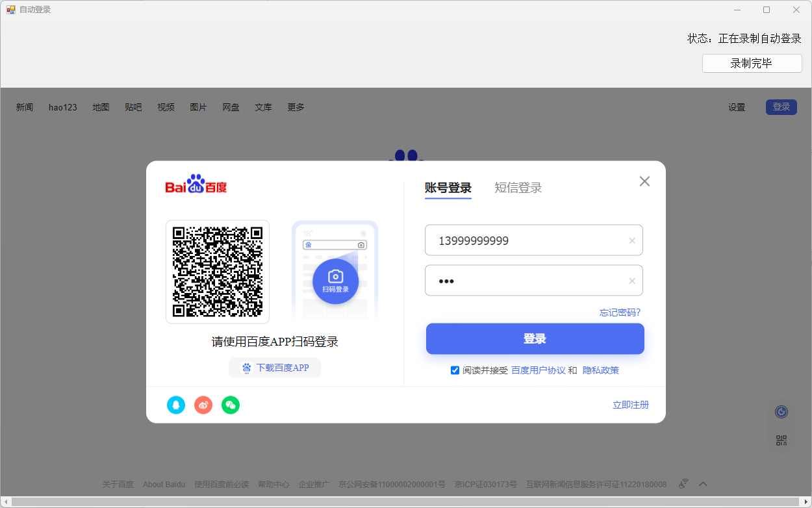Click the 请使用百度APP扫码登录 text
The width and height of the screenshot is (812, 508).
275,342
